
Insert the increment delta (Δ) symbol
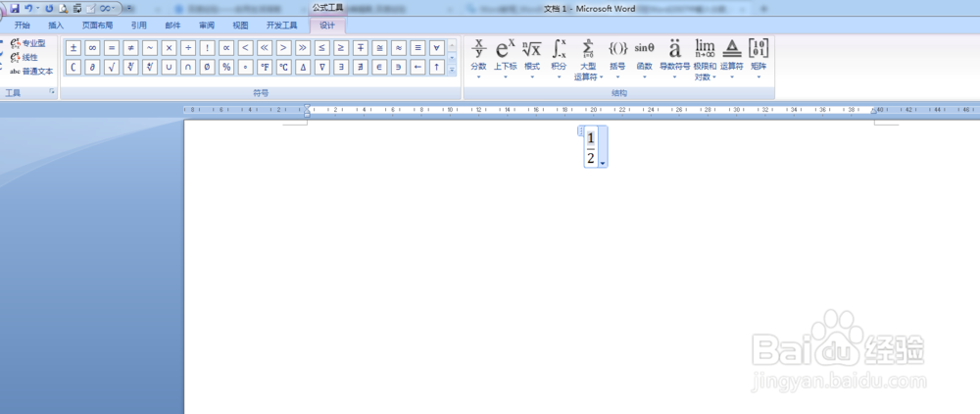[303, 67]
